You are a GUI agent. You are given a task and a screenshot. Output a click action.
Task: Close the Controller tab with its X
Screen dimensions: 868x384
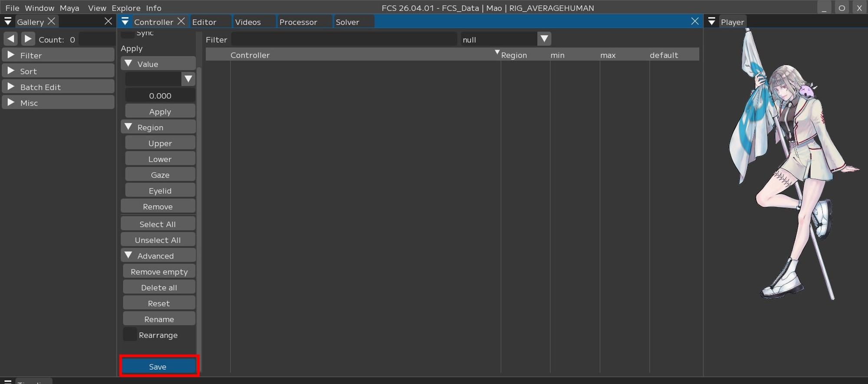tap(181, 21)
